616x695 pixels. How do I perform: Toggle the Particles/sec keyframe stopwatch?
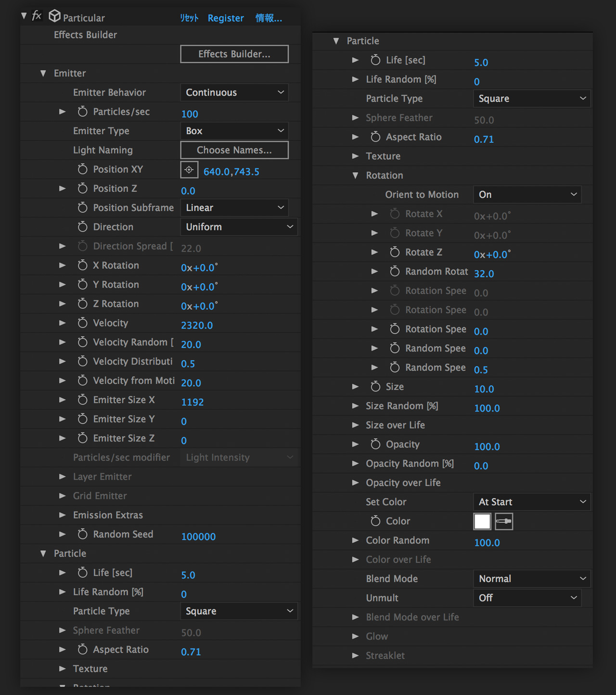82,112
